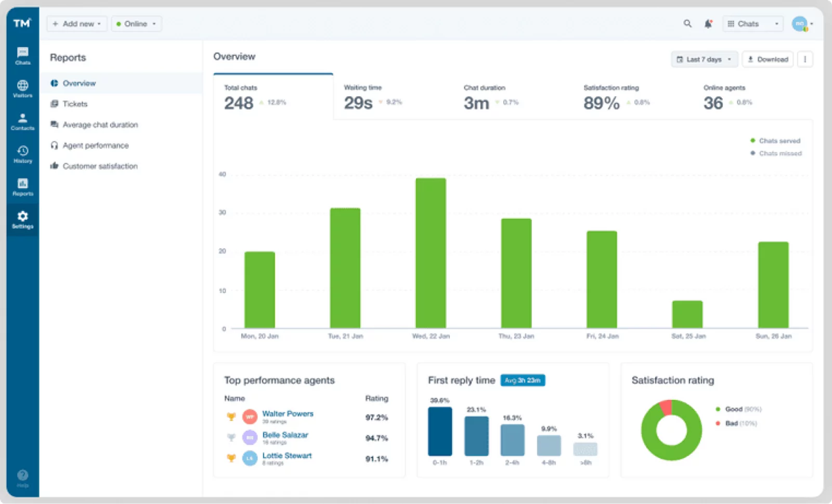
Task: Open Chats from the left sidebar
Action: (23, 56)
